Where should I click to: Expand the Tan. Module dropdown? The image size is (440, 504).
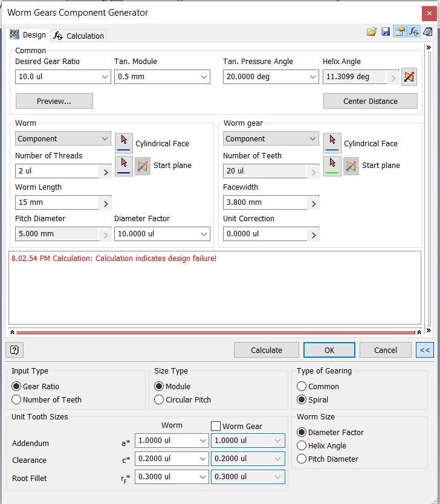coord(204,77)
